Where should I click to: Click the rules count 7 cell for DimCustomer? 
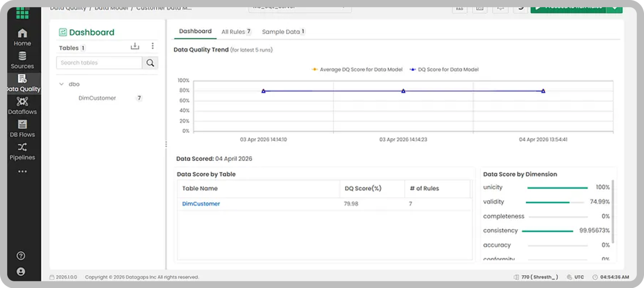point(411,204)
